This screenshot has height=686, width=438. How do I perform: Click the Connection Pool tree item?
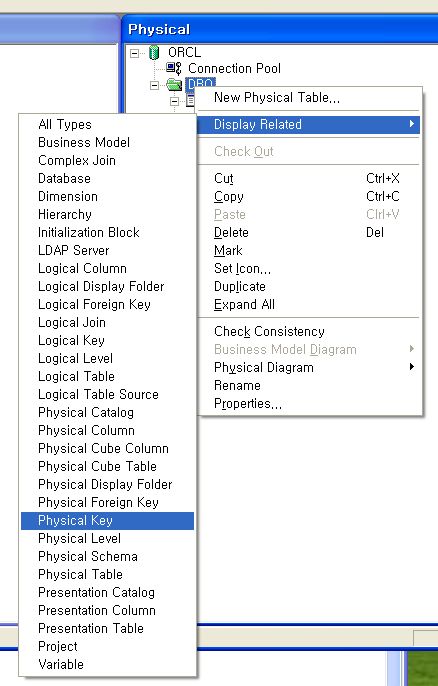(235, 69)
